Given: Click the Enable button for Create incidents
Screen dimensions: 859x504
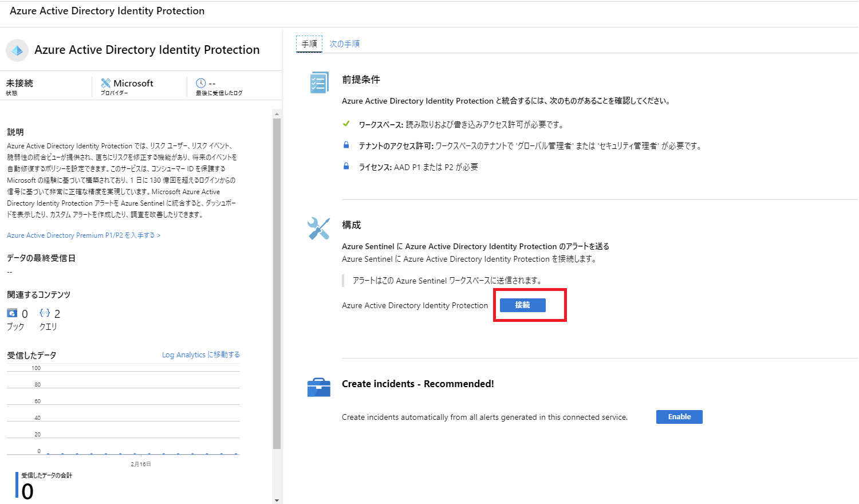Looking at the screenshot, I should pyautogui.click(x=679, y=417).
